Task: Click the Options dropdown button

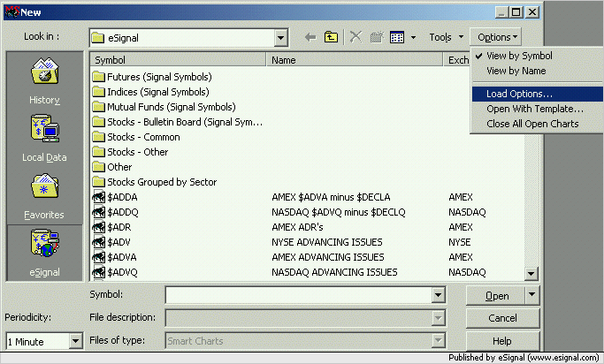Action: tap(496, 37)
